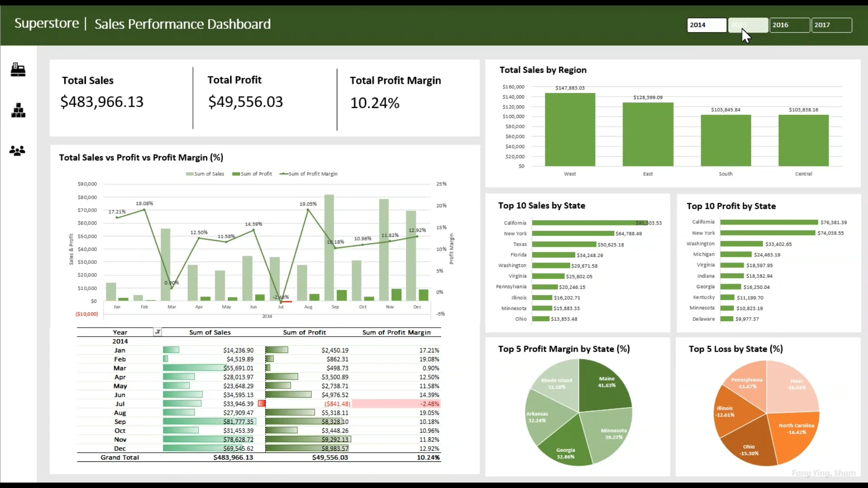Toggle the 2017 year slicer button
868x488 pixels.
[x=831, y=25]
